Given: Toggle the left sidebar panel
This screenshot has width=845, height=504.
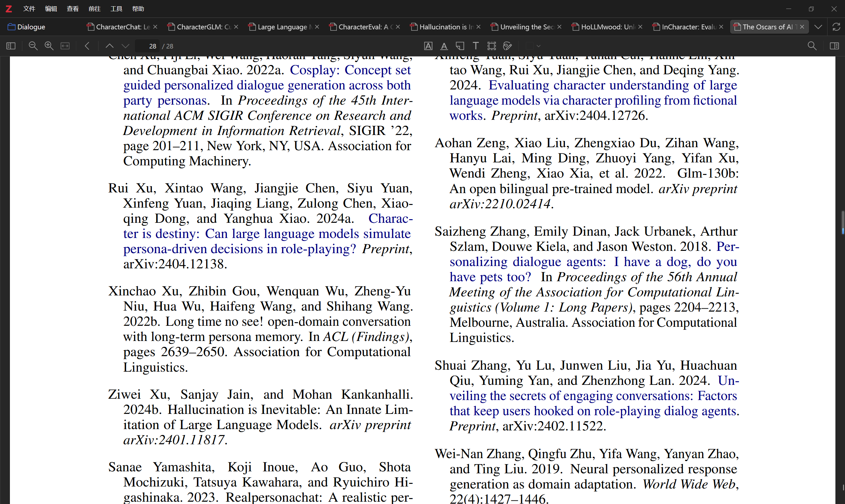Looking at the screenshot, I should (x=11, y=46).
